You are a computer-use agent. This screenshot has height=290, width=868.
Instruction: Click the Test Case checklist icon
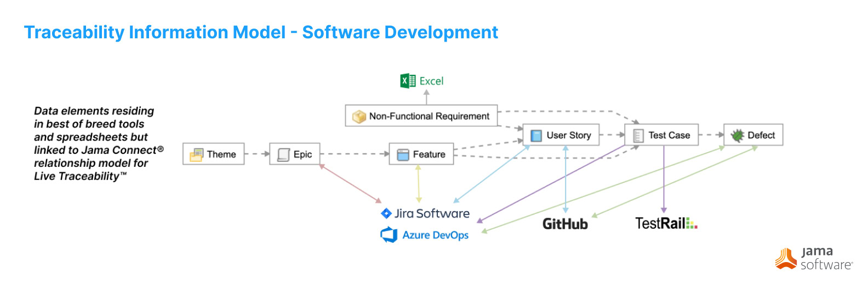click(x=638, y=136)
